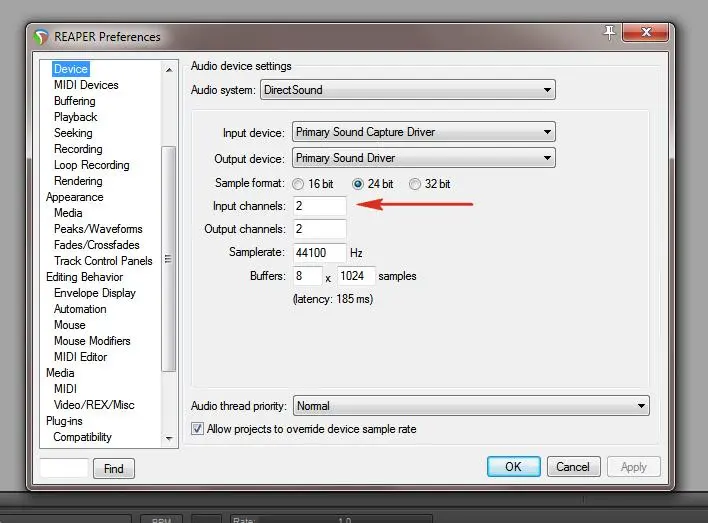The width and height of the screenshot is (708, 523).
Task: Click the Output channels field
Action: coord(320,229)
